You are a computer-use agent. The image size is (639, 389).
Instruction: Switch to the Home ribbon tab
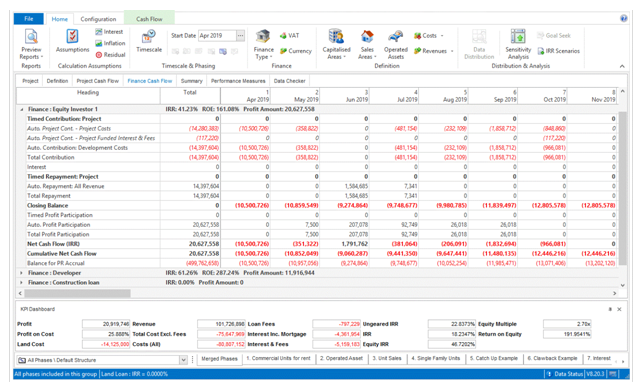pyautogui.click(x=59, y=19)
